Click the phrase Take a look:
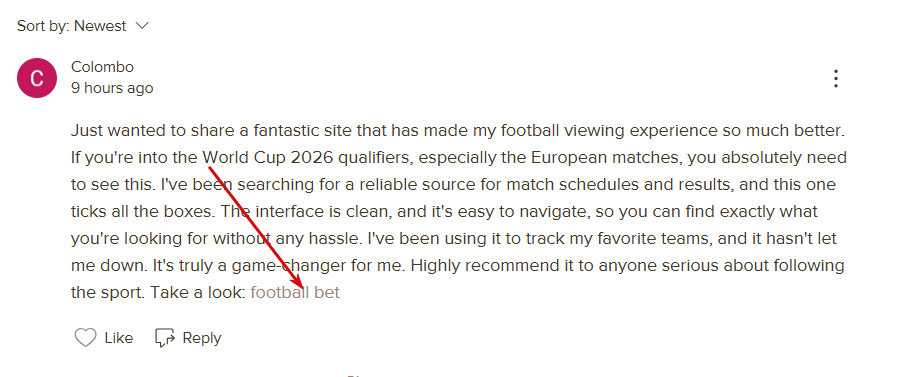 coord(198,292)
